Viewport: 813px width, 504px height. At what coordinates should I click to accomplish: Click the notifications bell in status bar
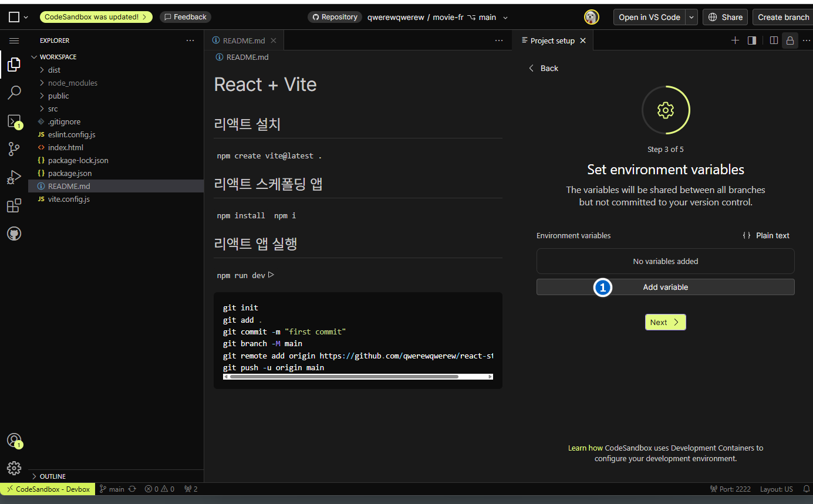(806, 489)
